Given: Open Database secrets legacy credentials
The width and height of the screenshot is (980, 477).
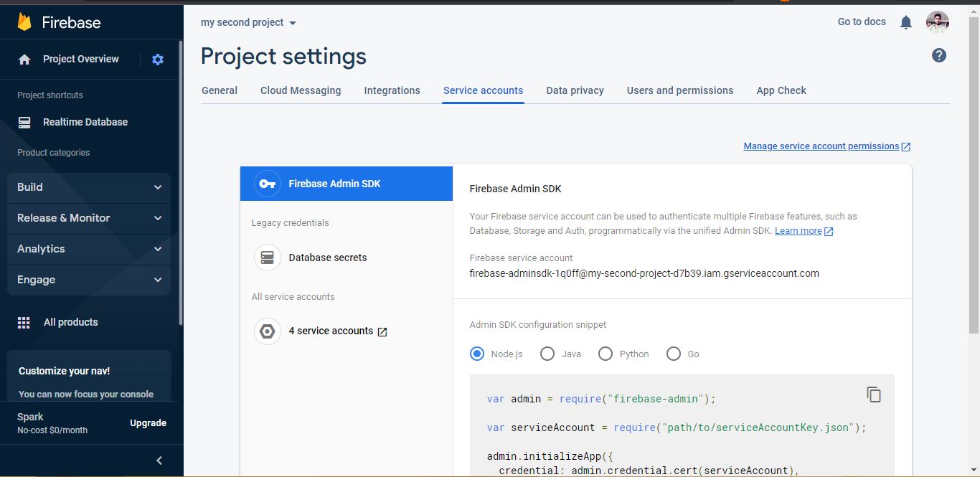Looking at the screenshot, I should pos(347,258).
